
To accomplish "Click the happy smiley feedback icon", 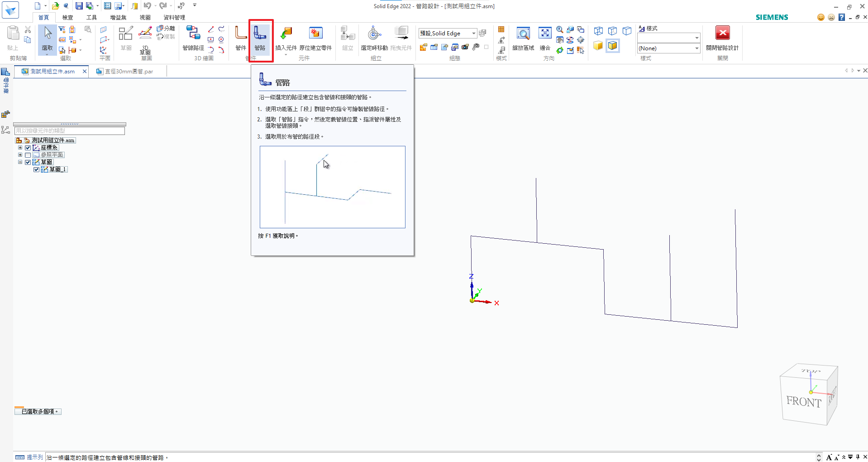I will 821,17.
